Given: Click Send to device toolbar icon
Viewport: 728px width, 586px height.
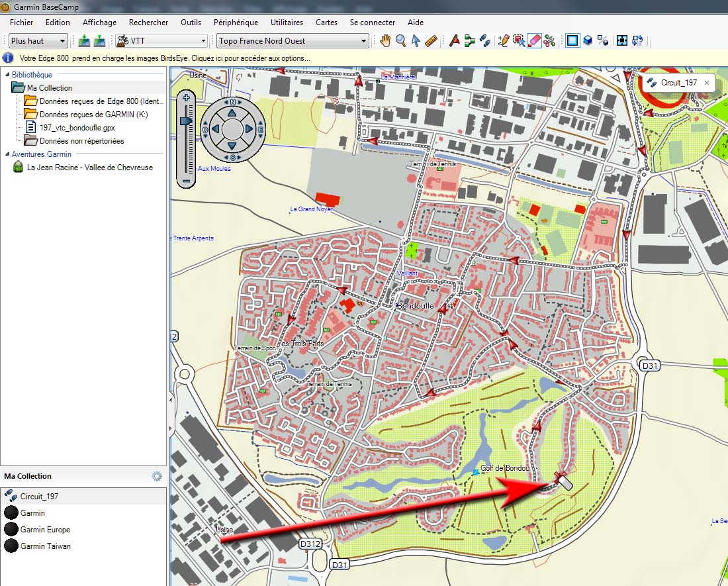Looking at the screenshot, I should click(84, 41).
